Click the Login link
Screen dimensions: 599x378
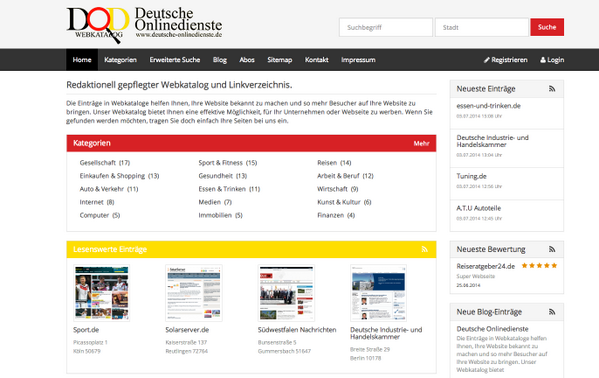coord(552,60)
